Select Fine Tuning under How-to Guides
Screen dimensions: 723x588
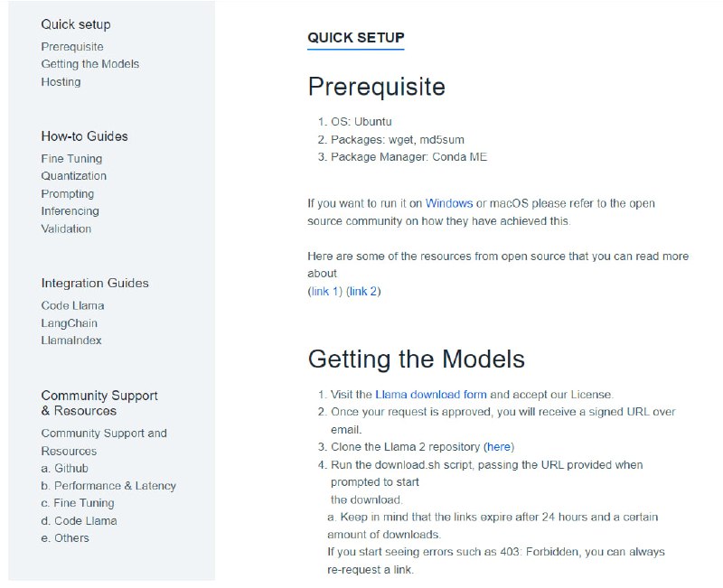[x=71, y=159]
